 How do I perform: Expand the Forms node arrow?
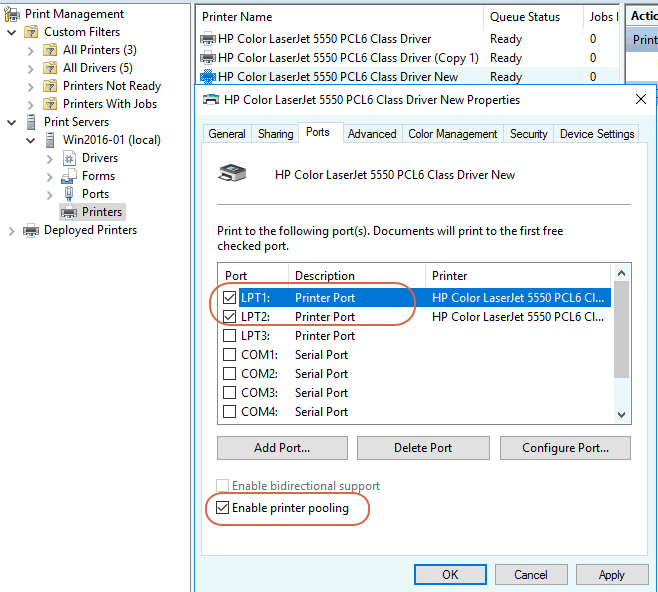point(50,177)
